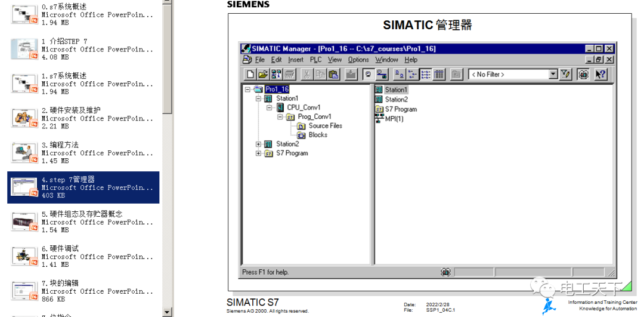Select Source Files folder in tree

[x=326, y=126]
